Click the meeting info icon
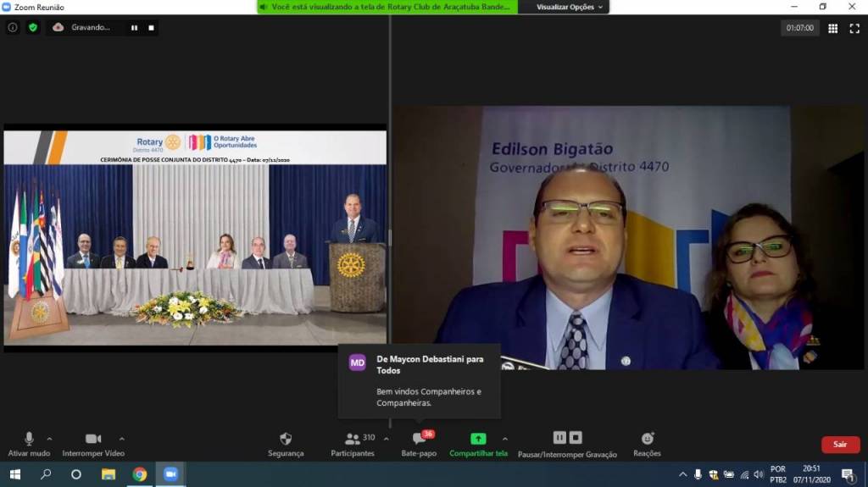Viewport: 868px width, 487px height. click(13, 27)
